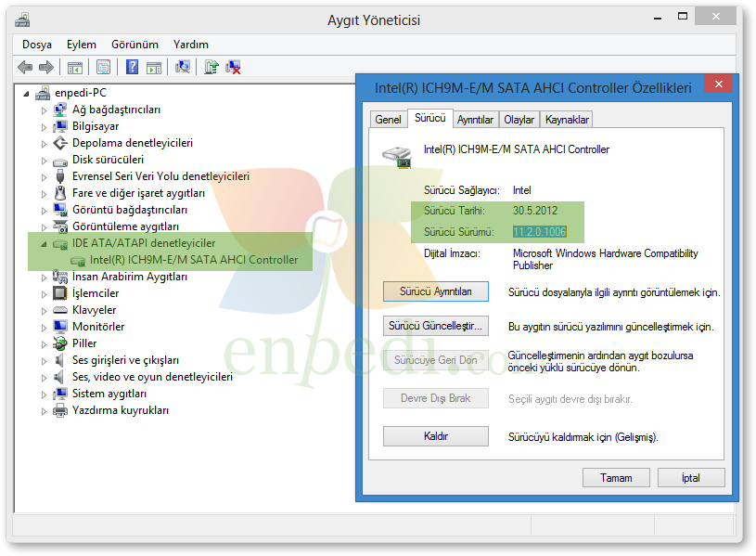This screenshot has height=556, width=756.
Task: Click the Piller battery icon
Action: 59,343
